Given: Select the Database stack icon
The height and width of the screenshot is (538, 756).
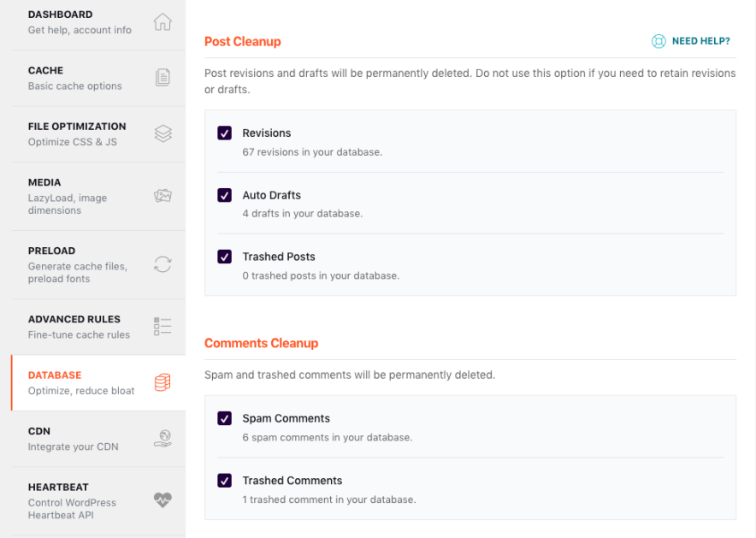Looking at the screenshot, I should (x=162, y=382).
